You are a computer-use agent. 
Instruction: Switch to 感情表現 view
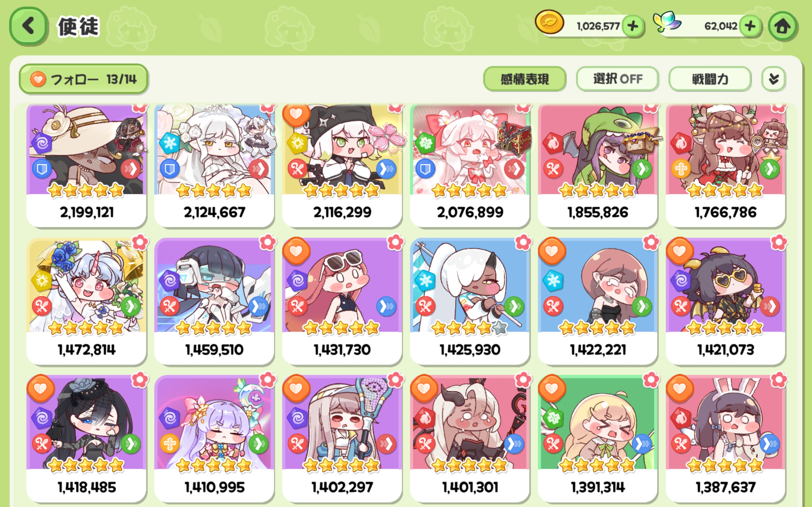coord(525,79)
